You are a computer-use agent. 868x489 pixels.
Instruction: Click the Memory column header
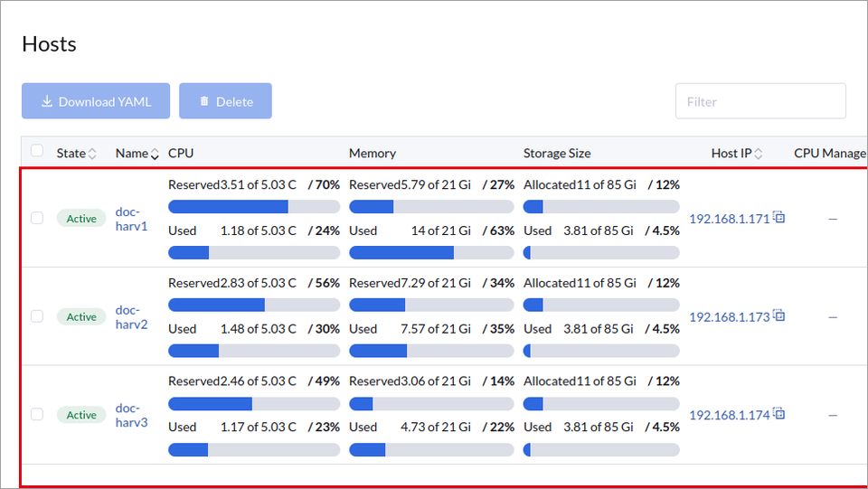[x=373, y=154]
